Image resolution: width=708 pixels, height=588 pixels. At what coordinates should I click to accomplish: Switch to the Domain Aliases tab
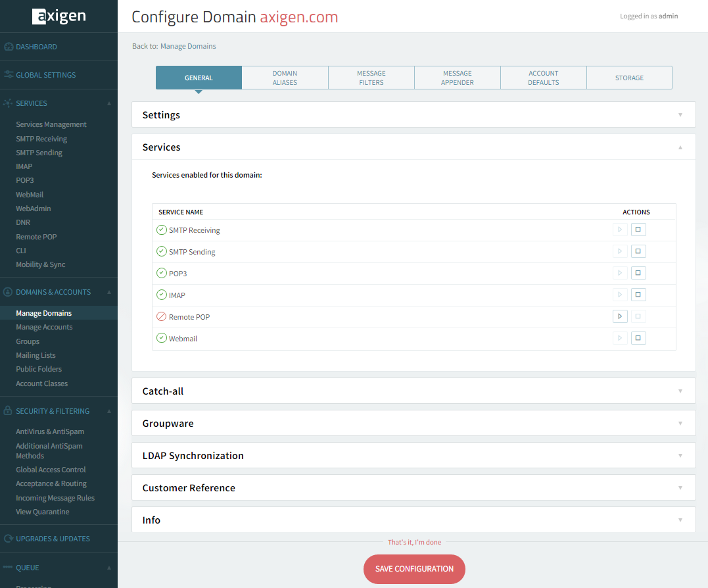click(x=285, y=78)
